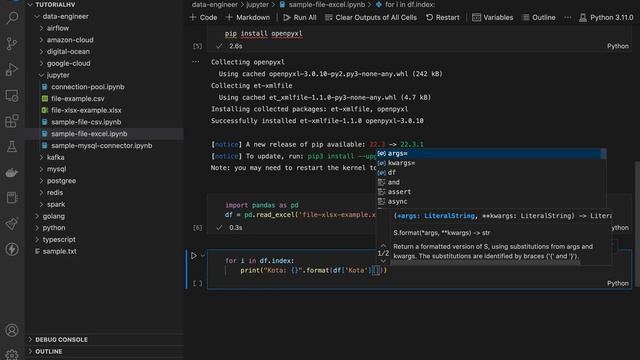Open Thunder Client lightning icon
Viewport: 640px width, 360px height.
(12, 249)
